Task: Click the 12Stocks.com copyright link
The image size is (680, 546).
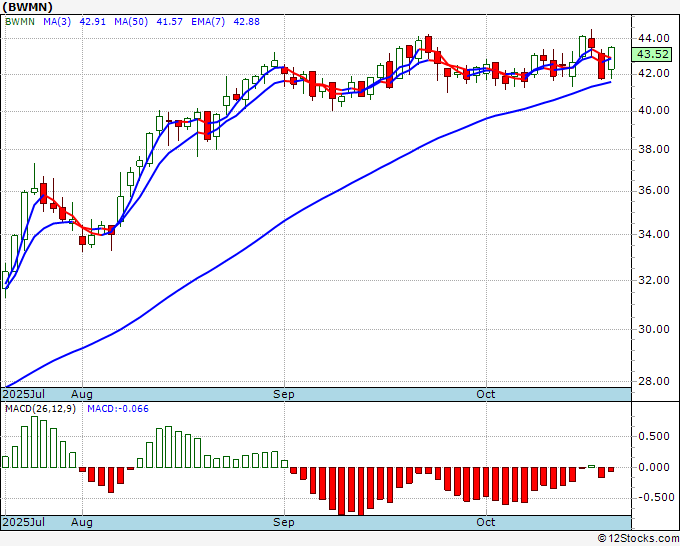Action: click(638, 539)
